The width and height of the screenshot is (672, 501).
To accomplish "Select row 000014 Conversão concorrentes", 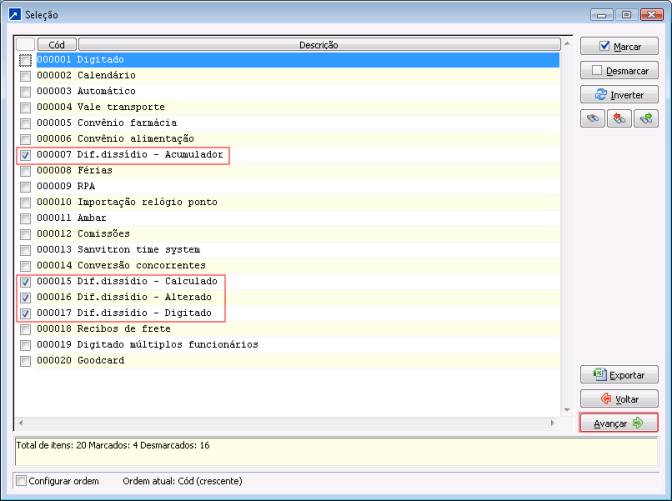I will [x=298, y=266].
